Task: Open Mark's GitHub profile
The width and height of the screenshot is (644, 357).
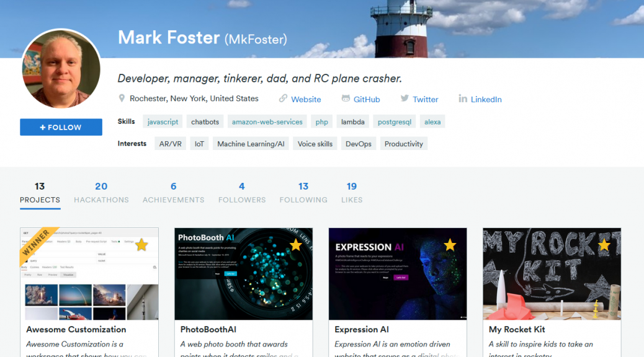Action: pyautogui.click(x=360, y=99)
